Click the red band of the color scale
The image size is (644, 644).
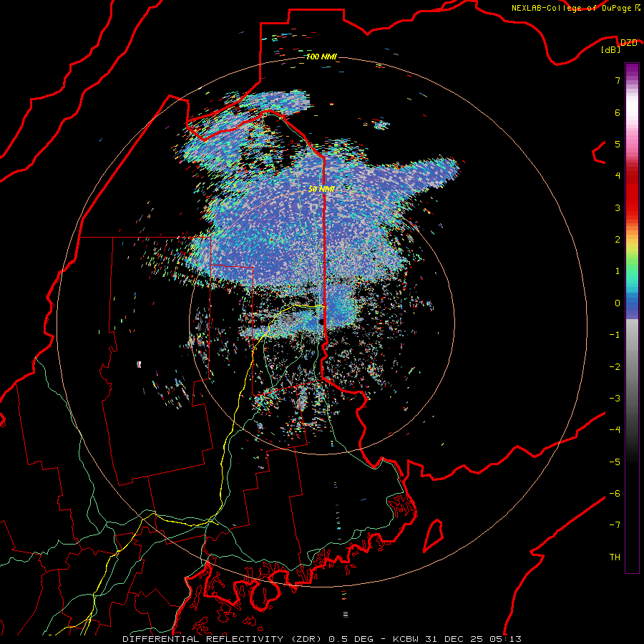(x=632, y=197)
